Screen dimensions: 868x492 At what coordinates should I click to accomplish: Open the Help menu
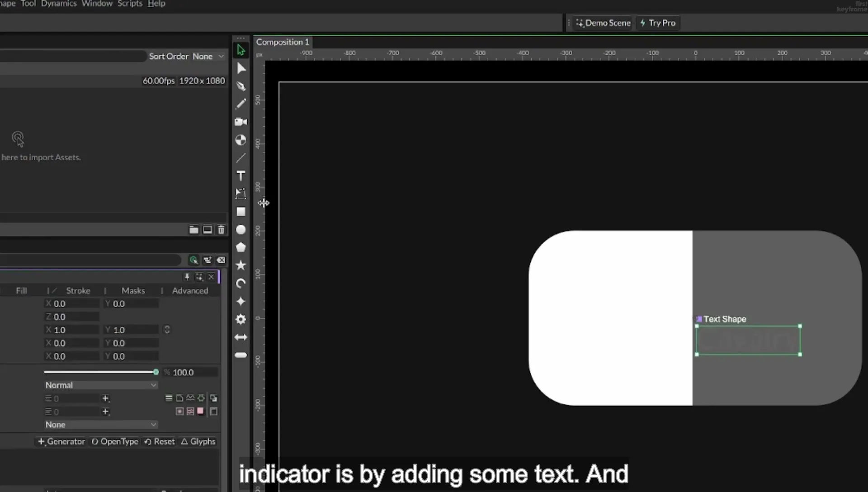click(156, 4)
